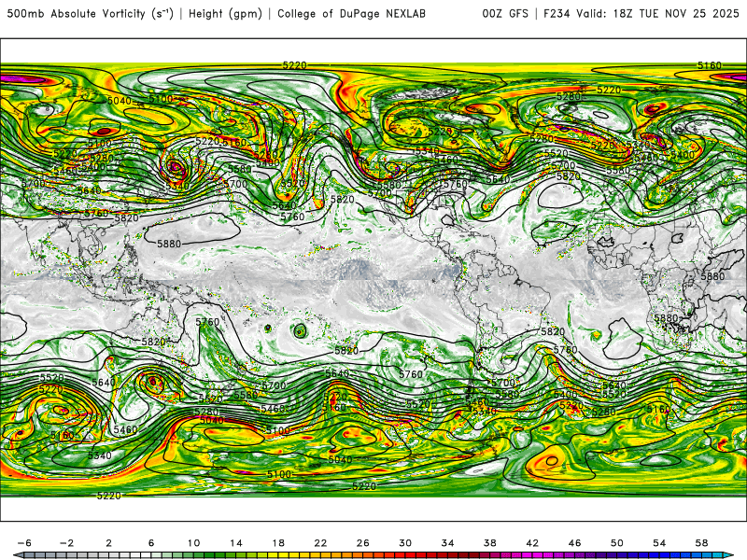The image size is (747, 560).
Task: Select the "Height (gpm)" header label
Action: [225, 14]
